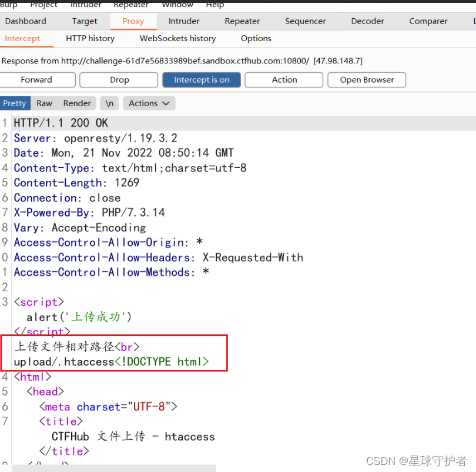
Task: Expand the Actions dropdown
Action: click(149, 103)
